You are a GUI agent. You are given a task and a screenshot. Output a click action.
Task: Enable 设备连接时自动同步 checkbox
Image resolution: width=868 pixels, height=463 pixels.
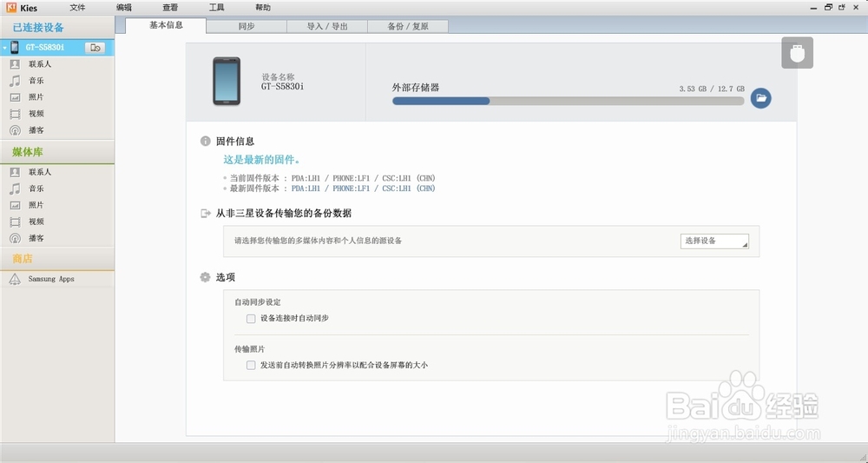(251, 319)
